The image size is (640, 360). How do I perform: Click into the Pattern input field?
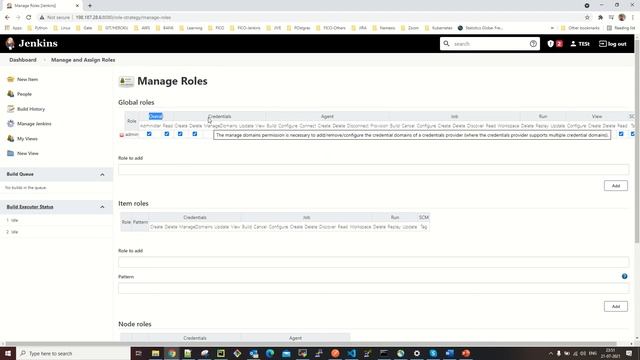(373, 288)
